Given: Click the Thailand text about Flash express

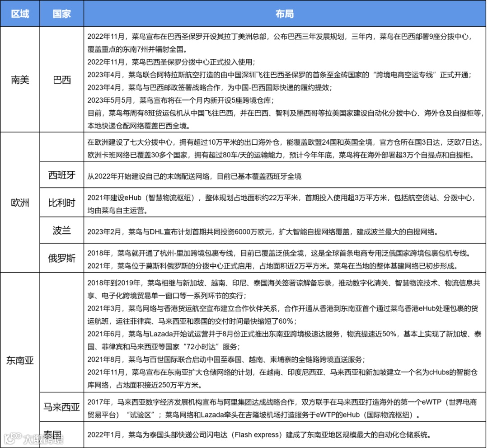Looking at the screenshot, I should 259,434.
